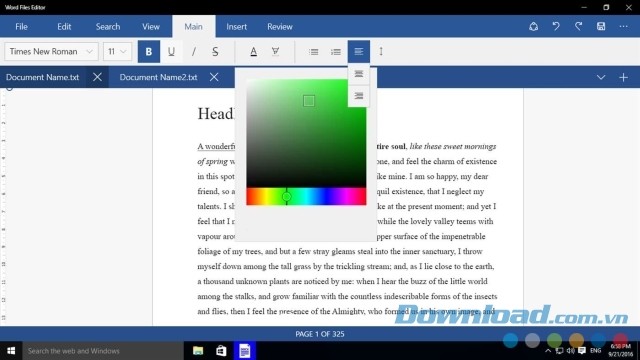The width and height of the screenshot is (640, 360).
Task: Open the more options ellipsis
Action: pyautogui.click(x=623, y=27)
